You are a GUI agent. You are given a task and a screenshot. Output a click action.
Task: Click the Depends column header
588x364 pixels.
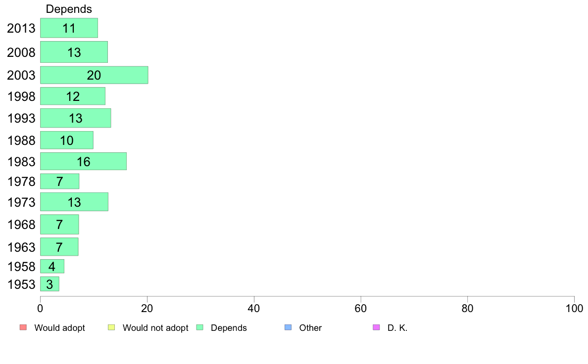coord(69,9)
